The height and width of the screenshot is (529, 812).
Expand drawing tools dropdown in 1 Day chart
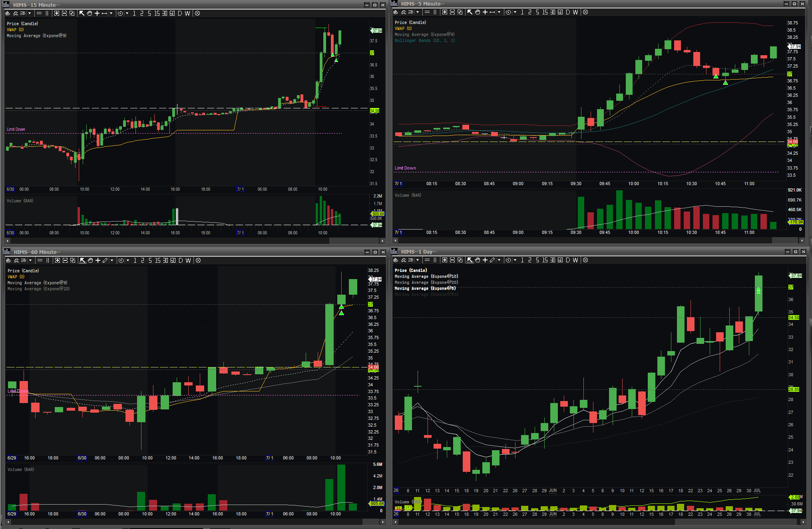(499, 260)
